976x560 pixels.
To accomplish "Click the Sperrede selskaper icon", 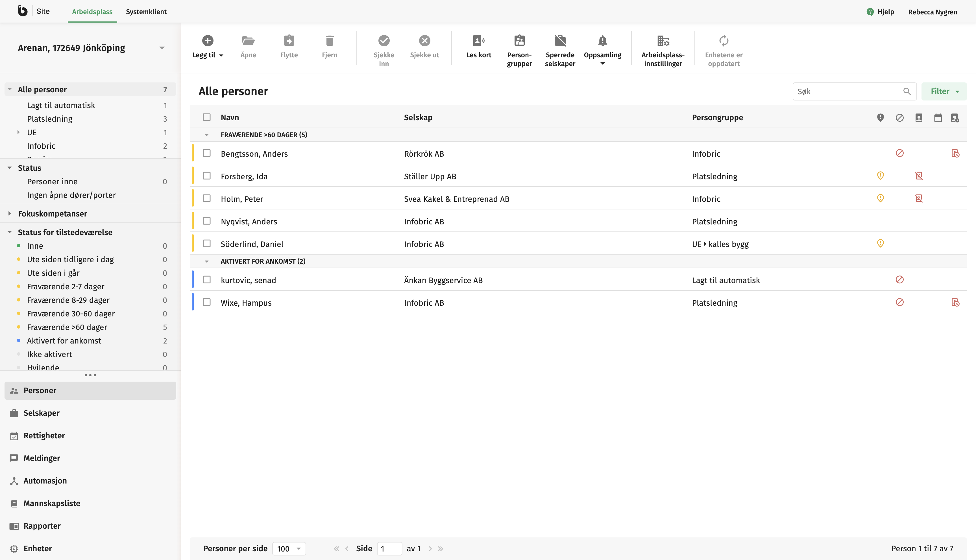I will tap(560, 41).
